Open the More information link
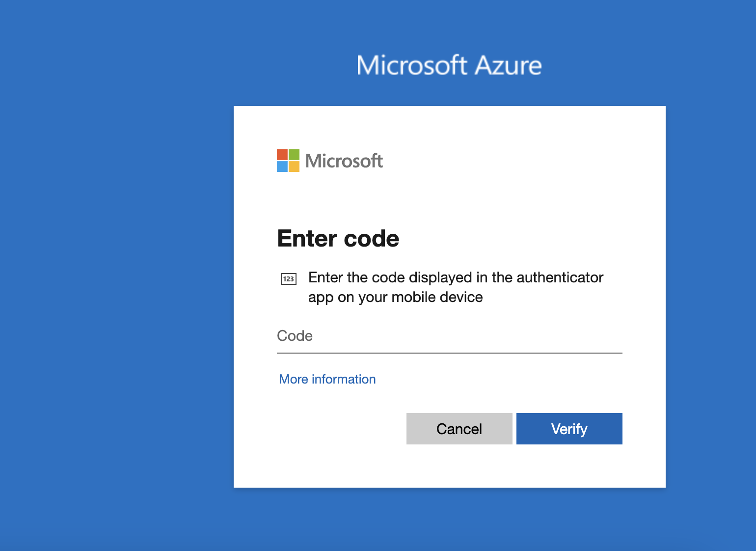 point(327,379)
